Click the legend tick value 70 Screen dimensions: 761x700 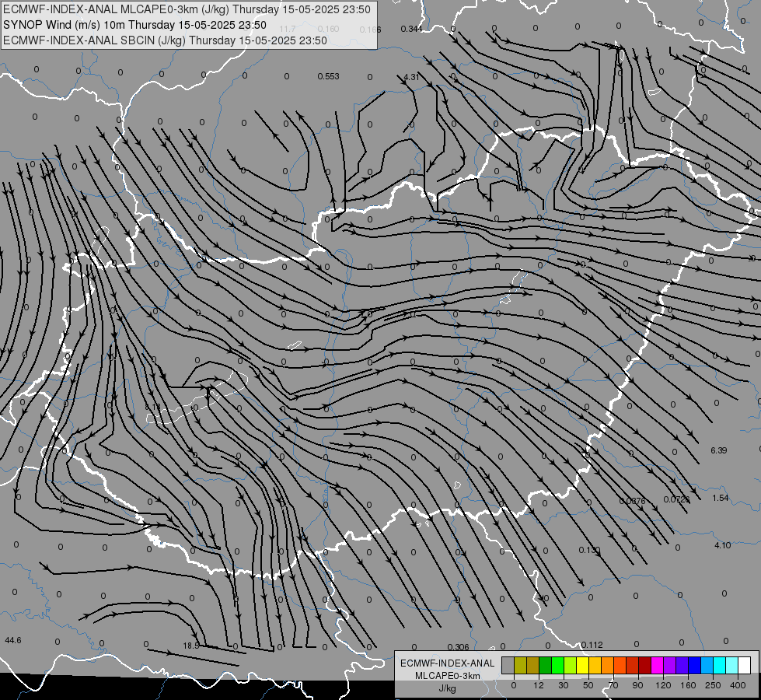[613, 685]
